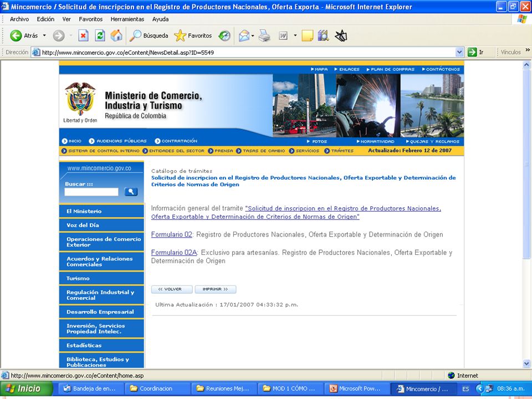The image size is (532, 399).
Task: Click the Colombian coat of arms logo
Action: click(x=80, y=99)
